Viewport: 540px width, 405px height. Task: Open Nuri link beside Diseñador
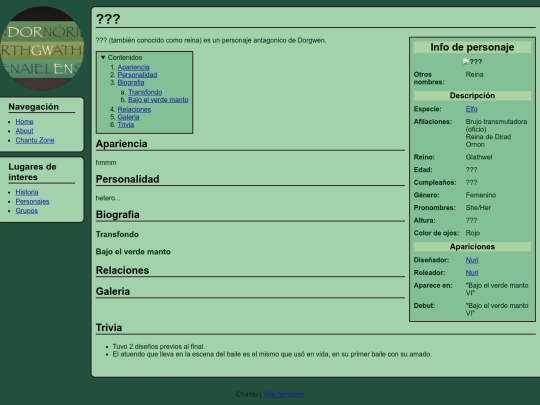(x=472, y=260)
